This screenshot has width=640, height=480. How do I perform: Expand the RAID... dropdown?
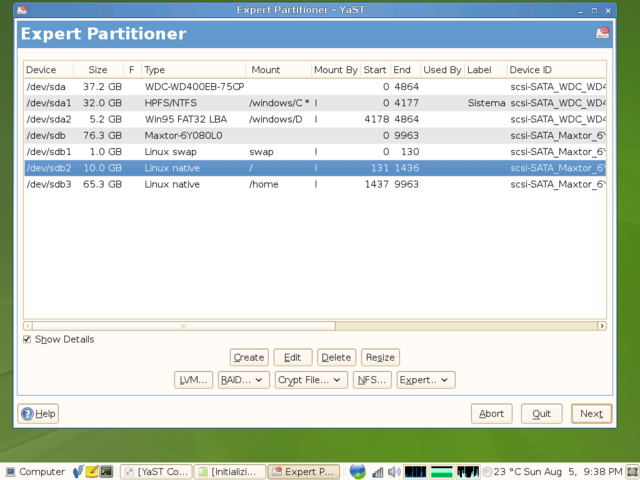[244, 380]
